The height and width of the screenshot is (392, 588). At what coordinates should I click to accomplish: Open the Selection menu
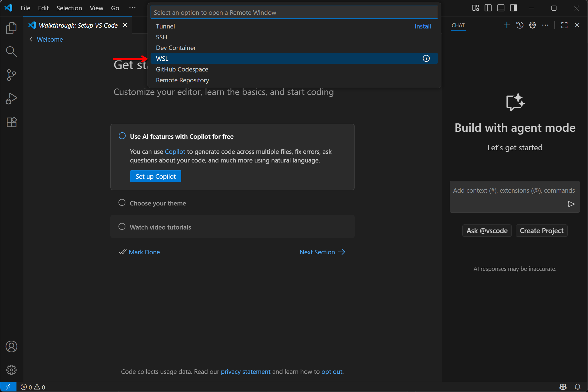(69, 8)
